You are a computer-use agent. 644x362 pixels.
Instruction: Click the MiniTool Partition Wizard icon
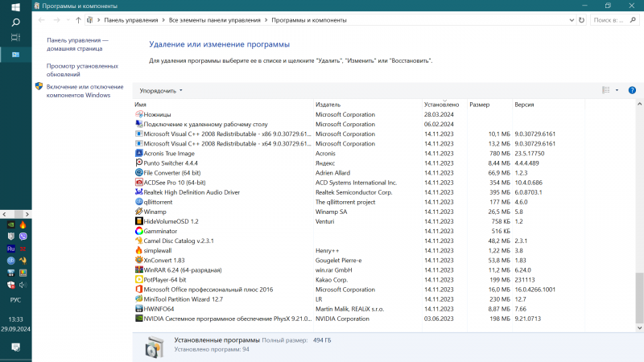coord(138,298)
